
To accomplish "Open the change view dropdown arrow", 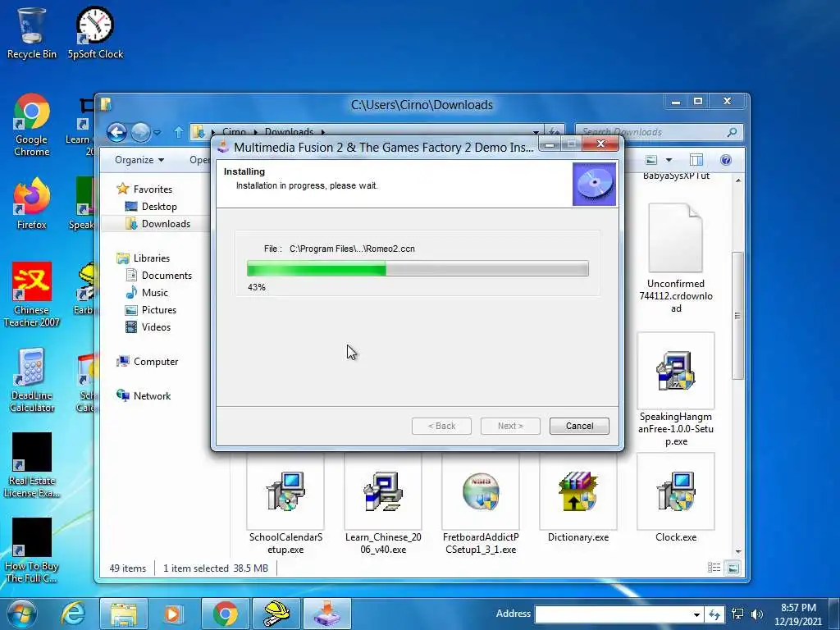I will pos(669,160).
